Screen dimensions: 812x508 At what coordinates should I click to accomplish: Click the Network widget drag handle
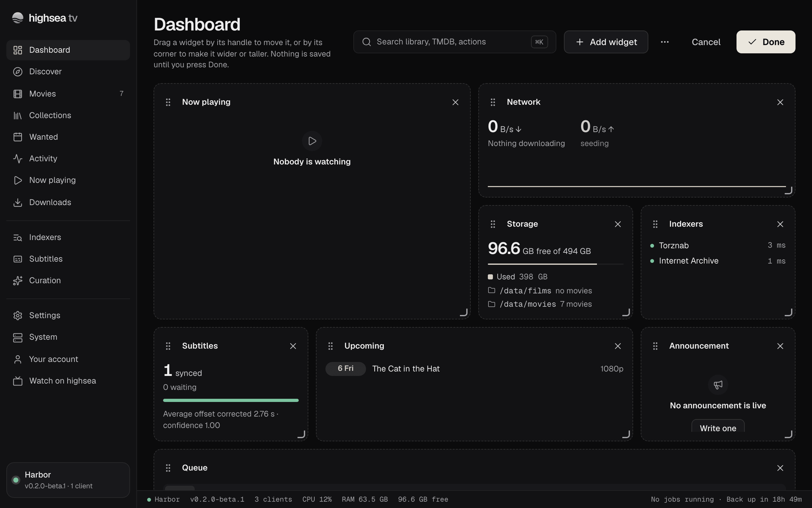493,102
